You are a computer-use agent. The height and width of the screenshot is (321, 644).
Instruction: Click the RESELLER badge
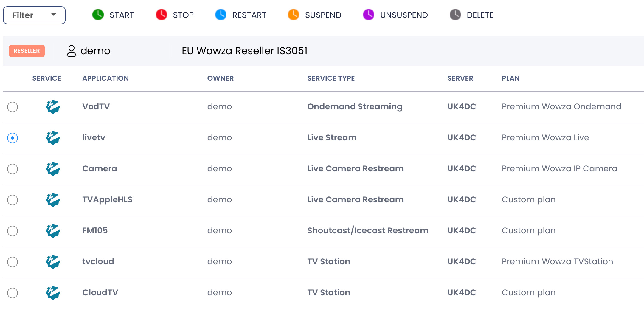point(27,51)
